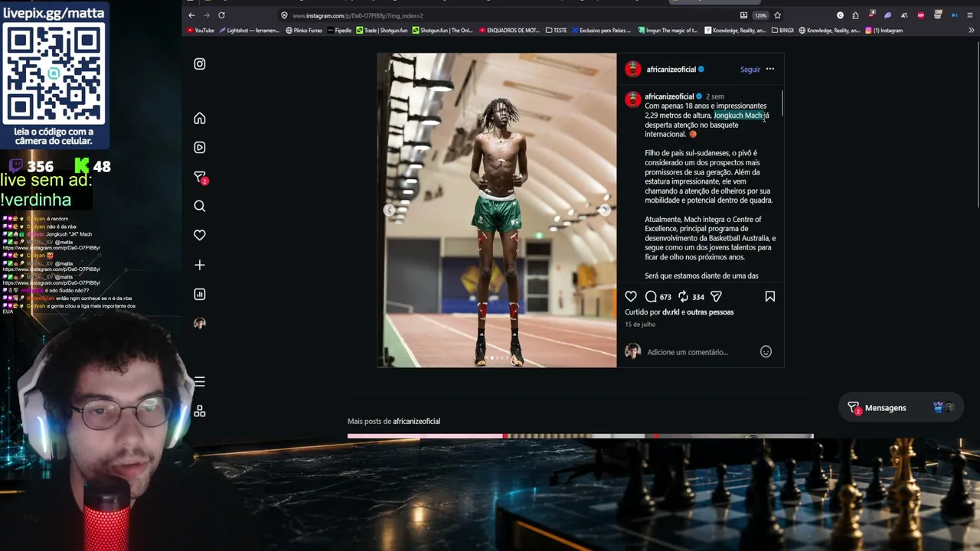Open Imgur: The magic of t... bookmark
This screenshot has height=551, width=980.
click(668, 31)
